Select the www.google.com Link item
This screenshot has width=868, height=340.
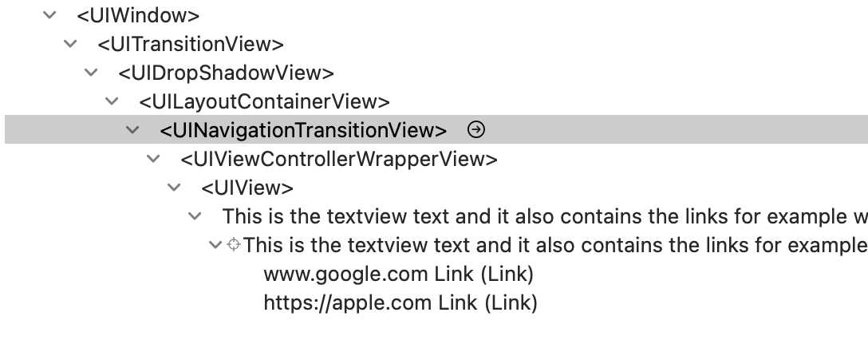(x=398, y=274)
